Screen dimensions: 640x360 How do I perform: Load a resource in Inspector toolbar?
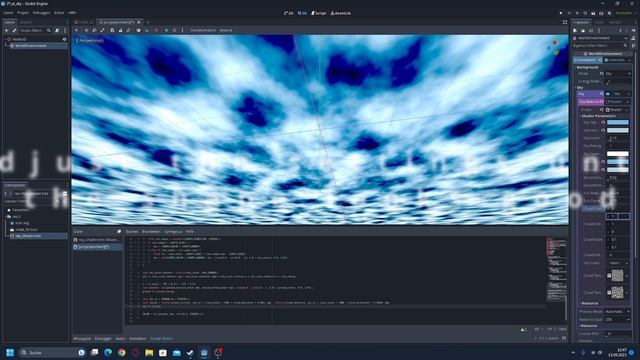pyautogui.click(x=583, y=30)
